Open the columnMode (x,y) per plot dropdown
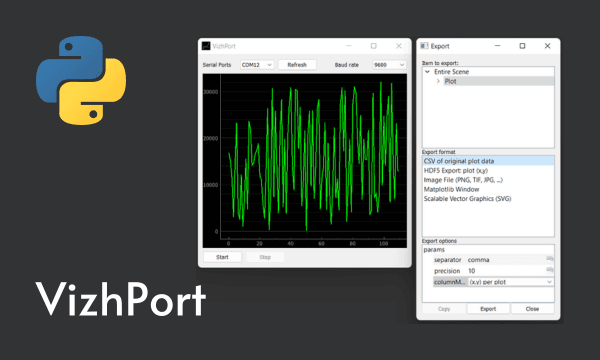Screen dimensions: 600x360 (510, 282)
